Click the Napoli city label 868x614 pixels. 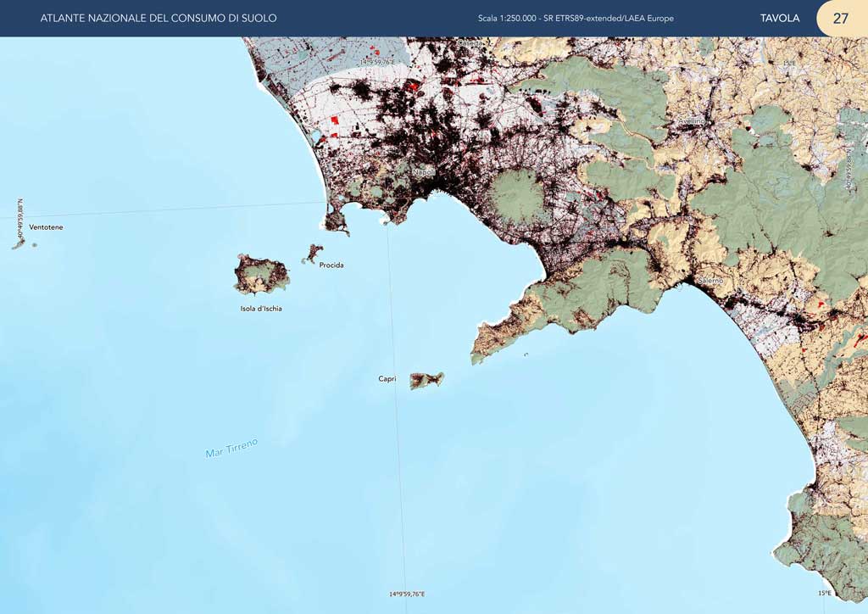coord(423,172)
